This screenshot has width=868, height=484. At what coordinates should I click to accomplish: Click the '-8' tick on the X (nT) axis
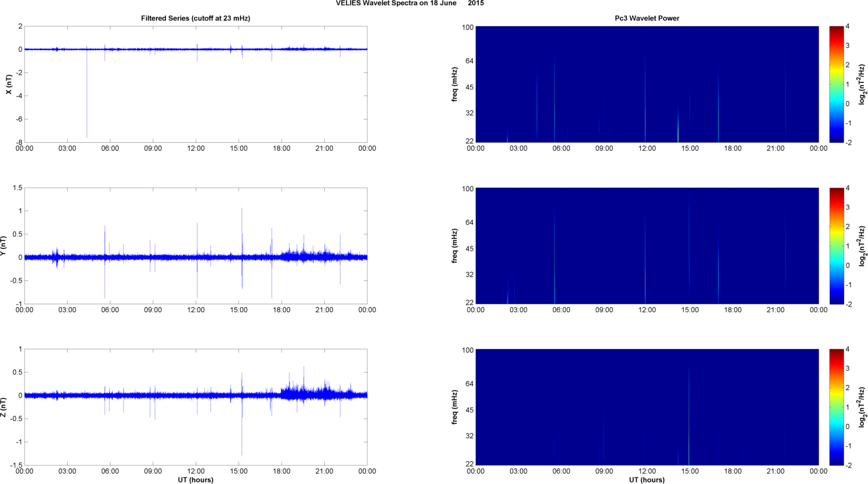coord(19,142)
